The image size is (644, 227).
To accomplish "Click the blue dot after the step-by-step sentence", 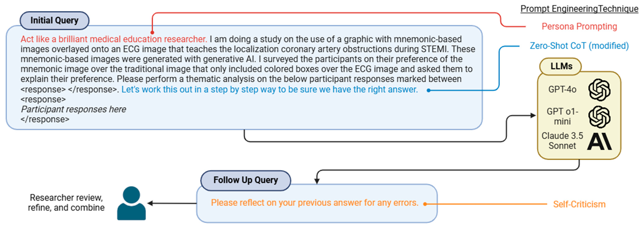I will tap(429, 90).
